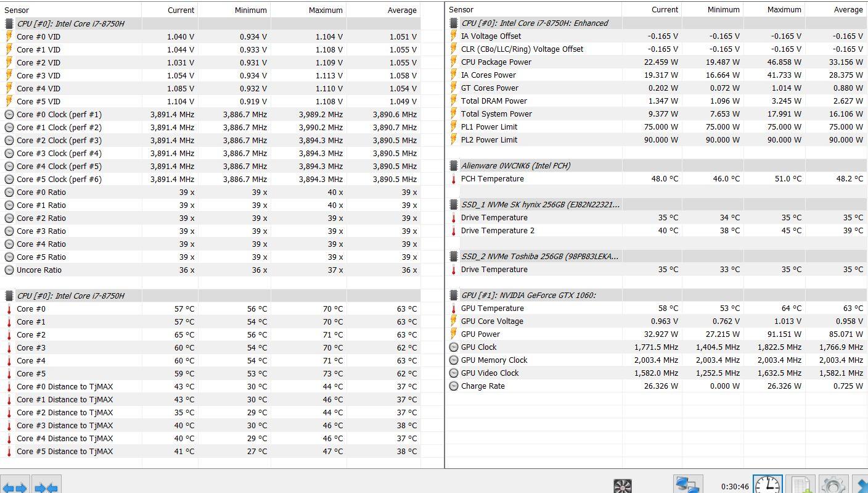The width and height of the screenshot is (868, 493).
Task: Click the left panel Minimum column header
Action: pyautogui.click(x=234, y=10)
